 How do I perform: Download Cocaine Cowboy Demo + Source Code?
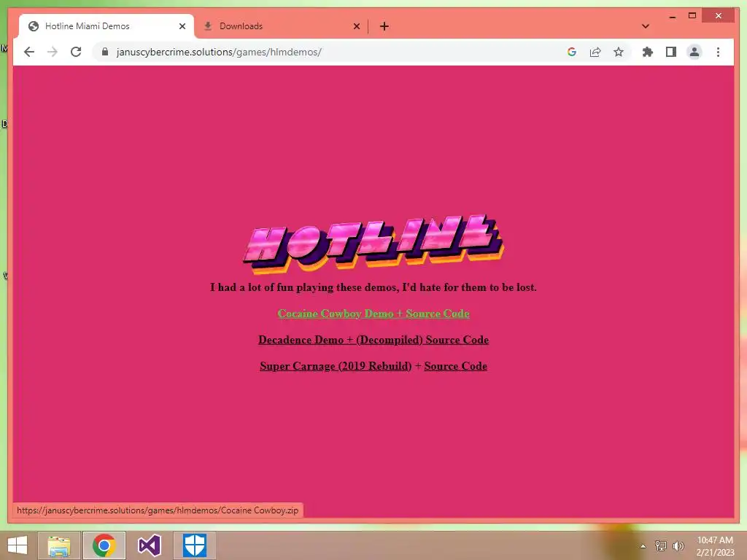373,314
